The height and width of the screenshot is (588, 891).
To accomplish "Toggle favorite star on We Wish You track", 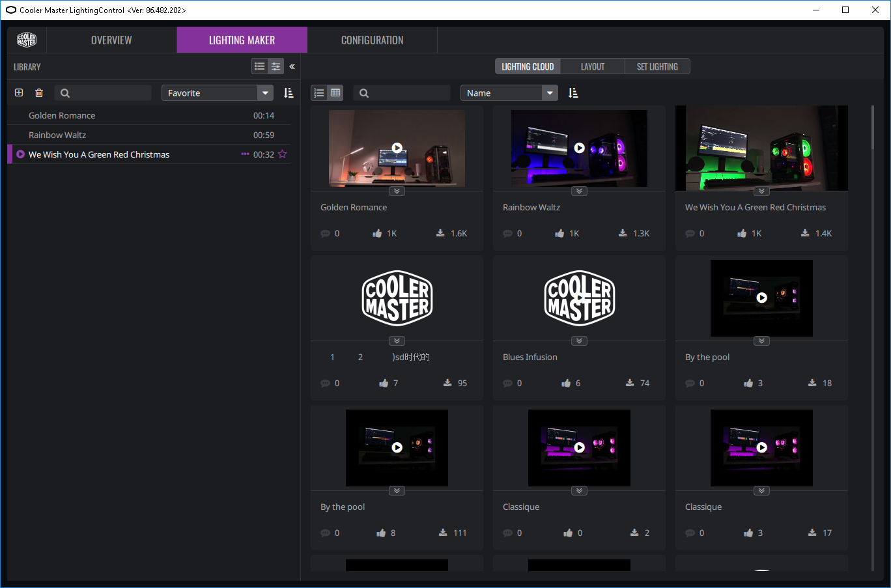I will tap(283, 154).
